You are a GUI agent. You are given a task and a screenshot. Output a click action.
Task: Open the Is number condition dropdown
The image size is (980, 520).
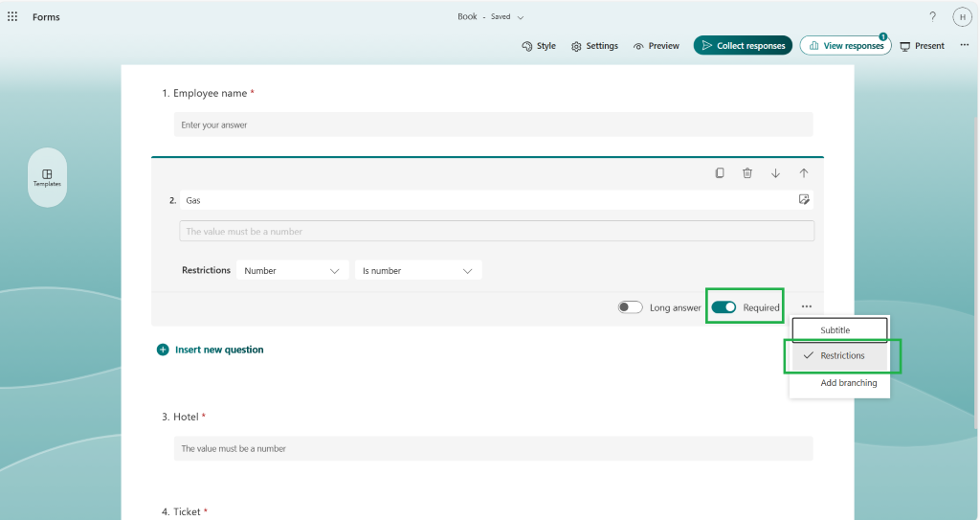[417, 270]
